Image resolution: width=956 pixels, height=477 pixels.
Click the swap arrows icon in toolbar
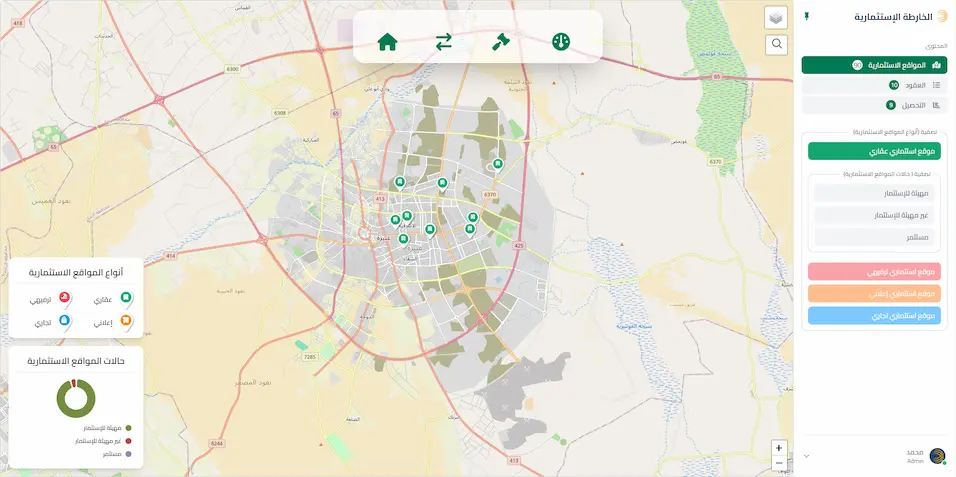[444, 42]
